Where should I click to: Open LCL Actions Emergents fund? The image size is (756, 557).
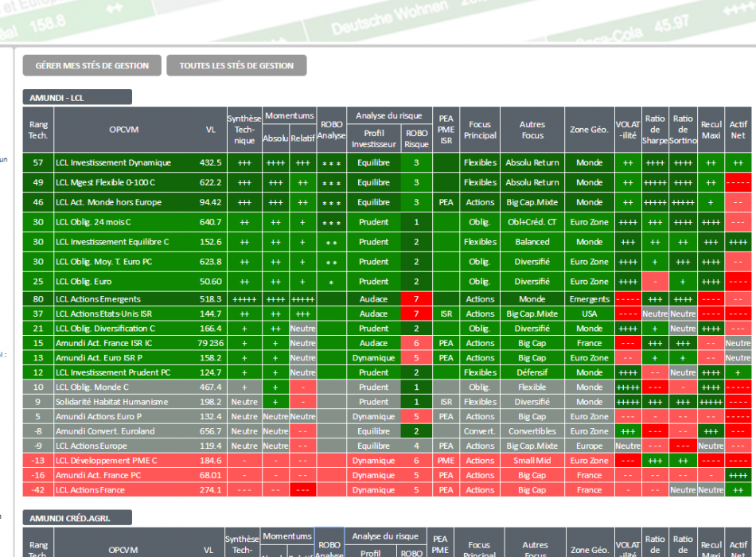[x=98, y=299]
